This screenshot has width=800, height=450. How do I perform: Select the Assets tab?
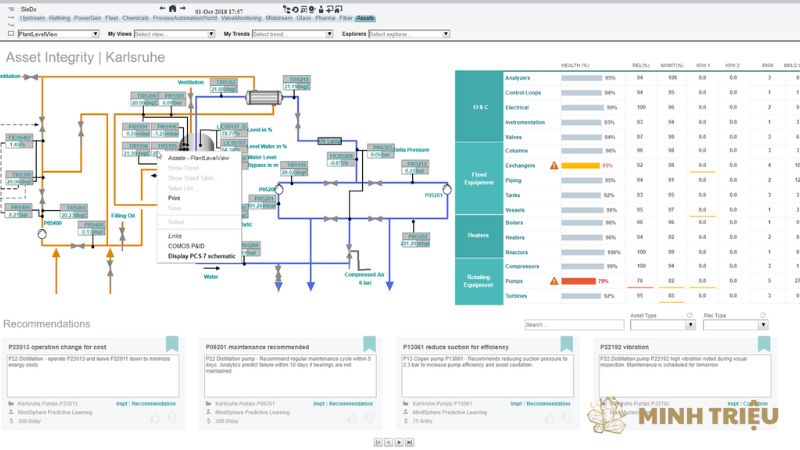click(365, 18)
